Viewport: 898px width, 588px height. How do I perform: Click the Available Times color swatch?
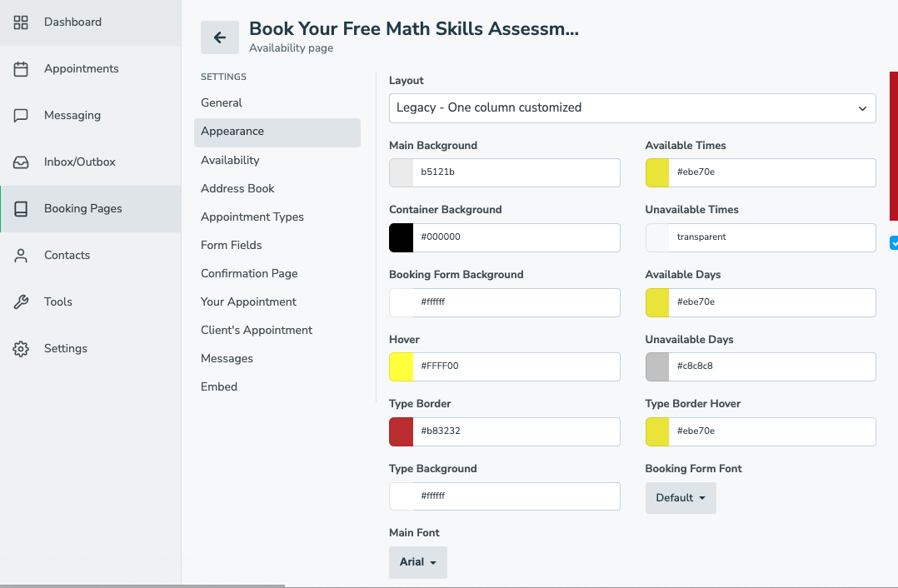pyautogui.click(x=657, y=173)
